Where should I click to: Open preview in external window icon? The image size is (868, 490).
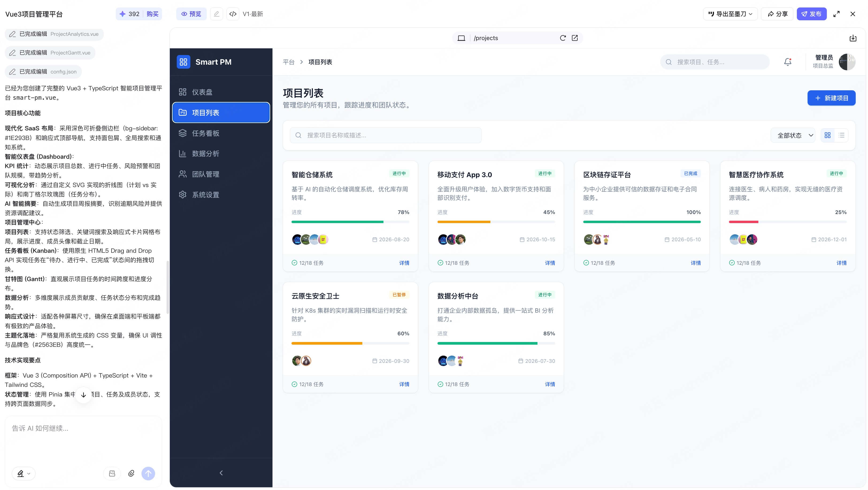coord(574,38)
